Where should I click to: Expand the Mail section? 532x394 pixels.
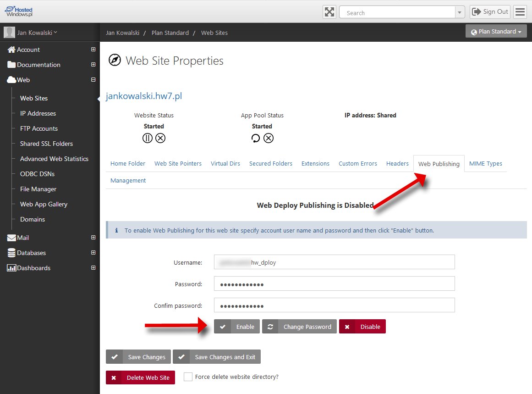(x=93, y=238)
